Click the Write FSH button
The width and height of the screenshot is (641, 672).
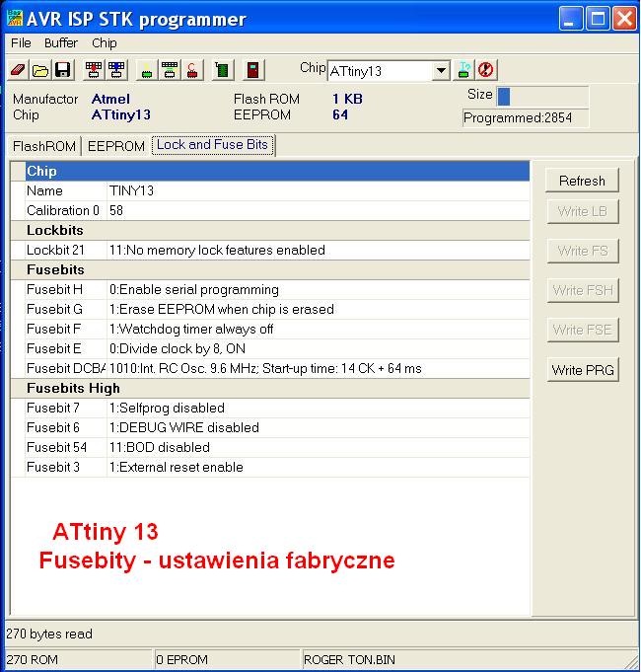(583, 290)
